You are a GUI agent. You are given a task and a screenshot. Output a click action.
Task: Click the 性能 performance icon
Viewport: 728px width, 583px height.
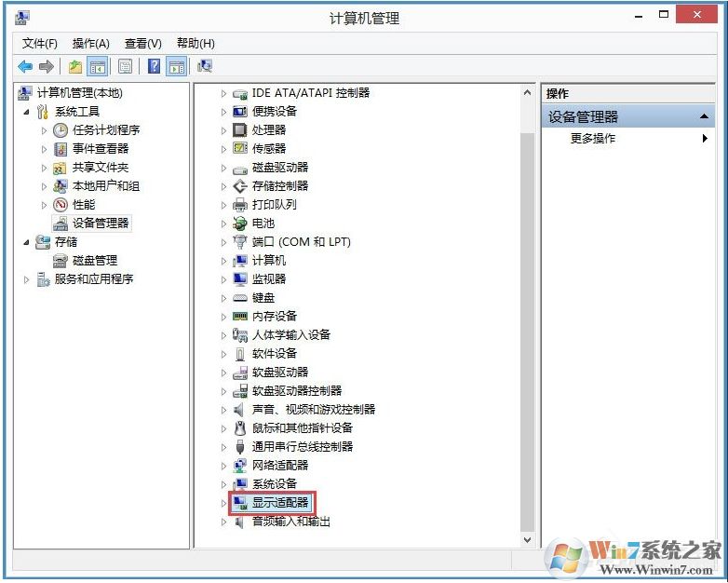tap(61, 205)
